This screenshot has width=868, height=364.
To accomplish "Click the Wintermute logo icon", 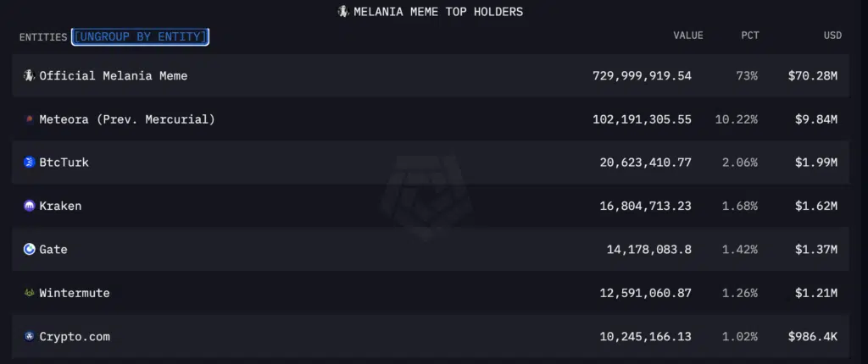I will point(29,293).
